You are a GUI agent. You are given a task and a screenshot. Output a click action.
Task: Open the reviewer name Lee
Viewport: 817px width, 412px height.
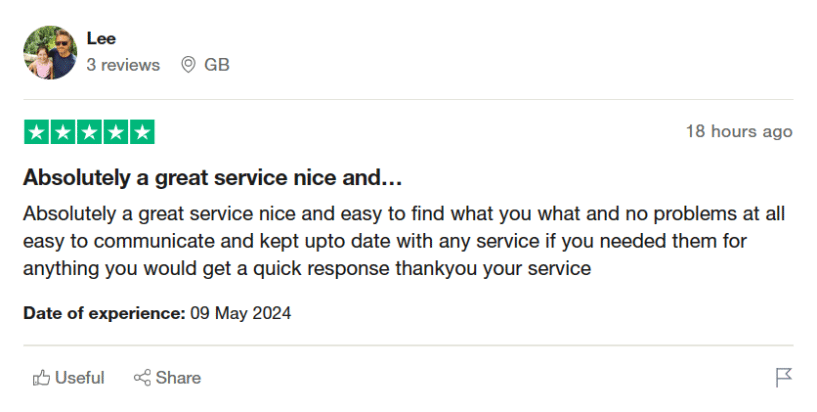[x=101, y=39]
